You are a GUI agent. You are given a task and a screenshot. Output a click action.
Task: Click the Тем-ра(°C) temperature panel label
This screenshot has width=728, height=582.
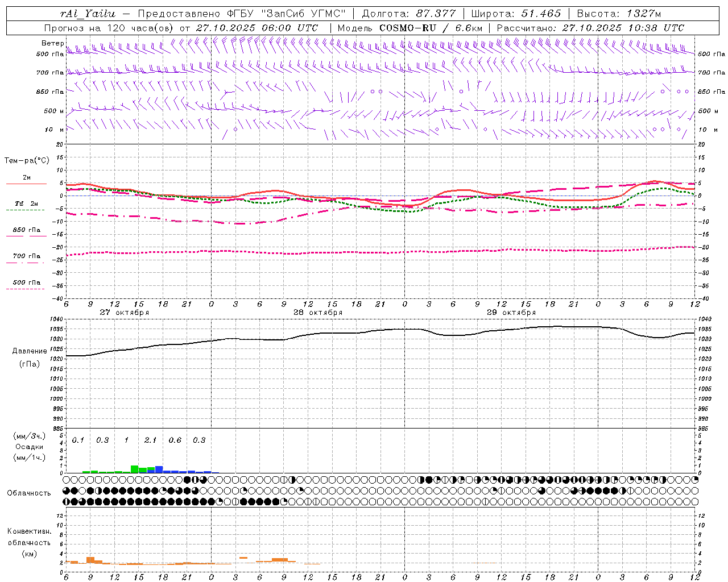coord(27,160)
